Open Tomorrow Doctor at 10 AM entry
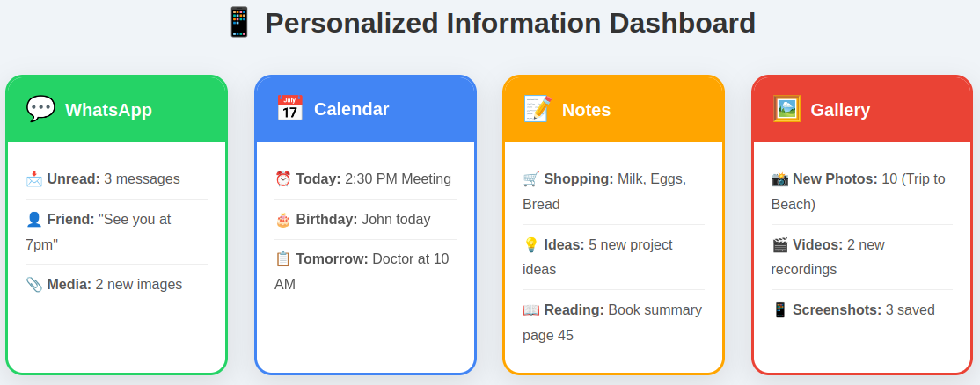Image resolution: width=980 pixels, height=385 pixels. point(365,272)
